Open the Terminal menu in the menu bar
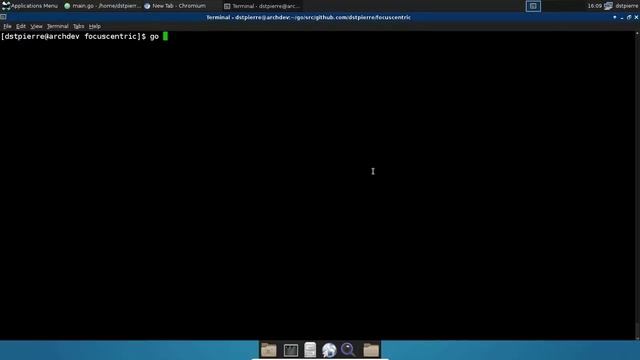The image size is (640, 360). 58,26
